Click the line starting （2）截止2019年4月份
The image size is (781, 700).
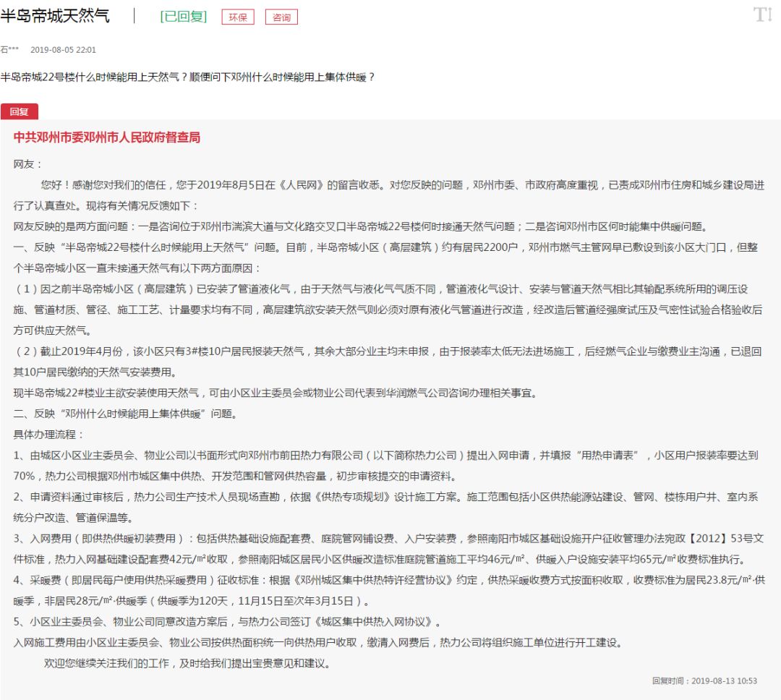pyautogui.click(x=388, y=351)
